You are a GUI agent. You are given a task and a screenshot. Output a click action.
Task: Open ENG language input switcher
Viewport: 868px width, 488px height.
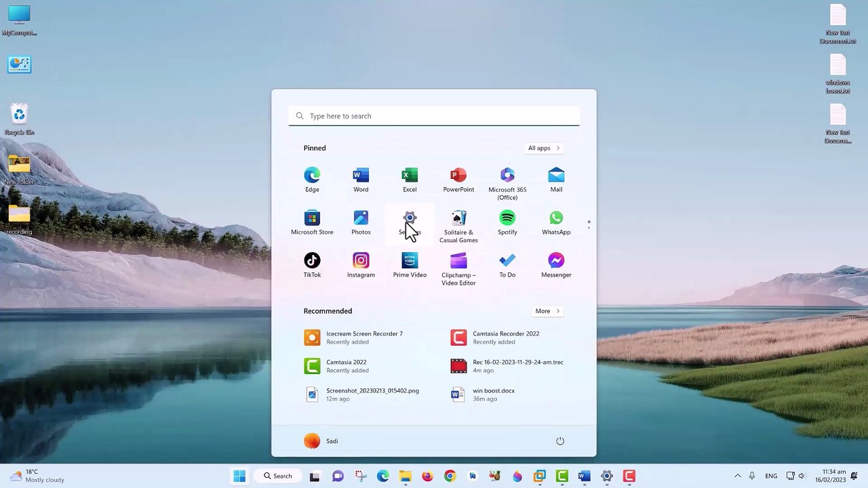click(x=771, y=476)
